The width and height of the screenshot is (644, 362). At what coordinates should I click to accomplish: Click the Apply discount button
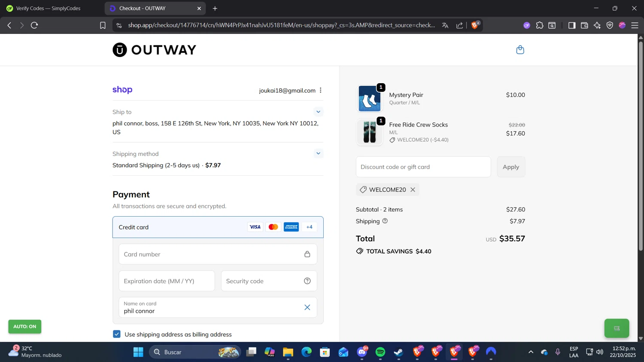coord(511,167)
